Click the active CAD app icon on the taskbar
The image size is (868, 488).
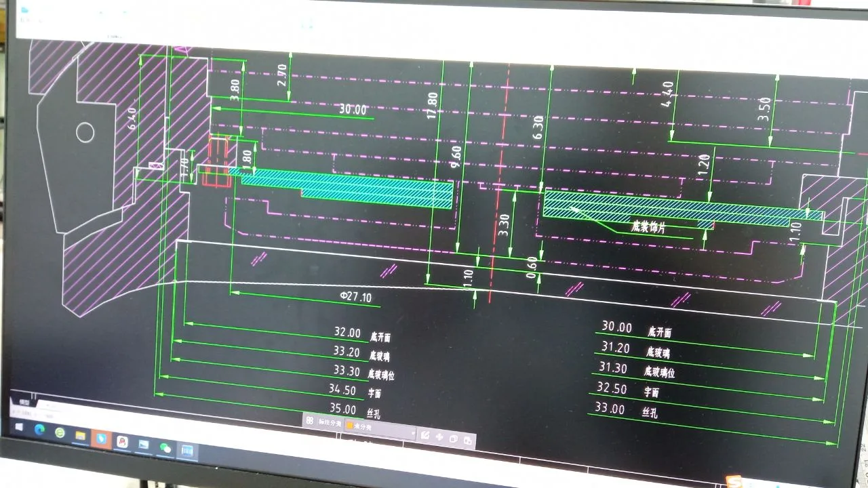[x=186, y=450]
